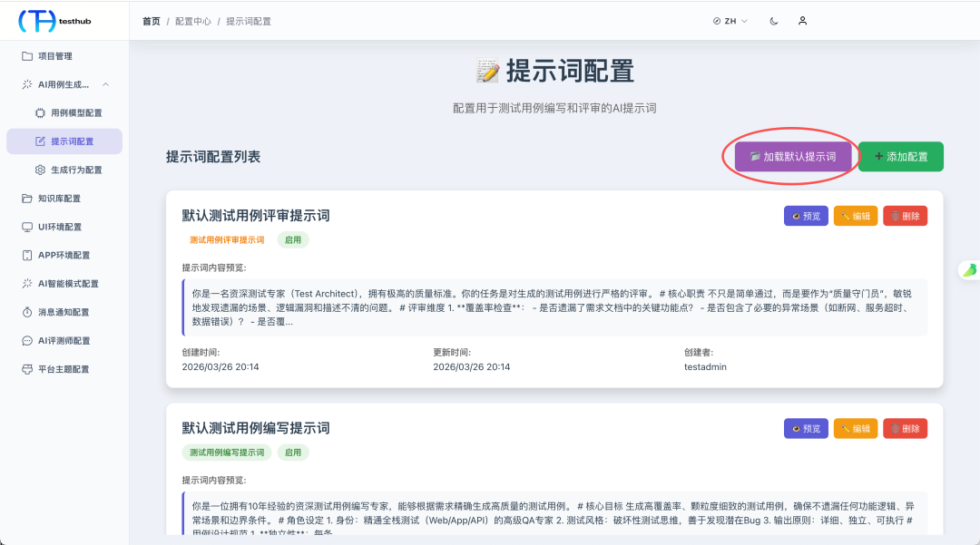Image resolution: width=980 pixels, height=545 pixels.
Task: Click the green leaf floating icon
Action: point(969,269)
